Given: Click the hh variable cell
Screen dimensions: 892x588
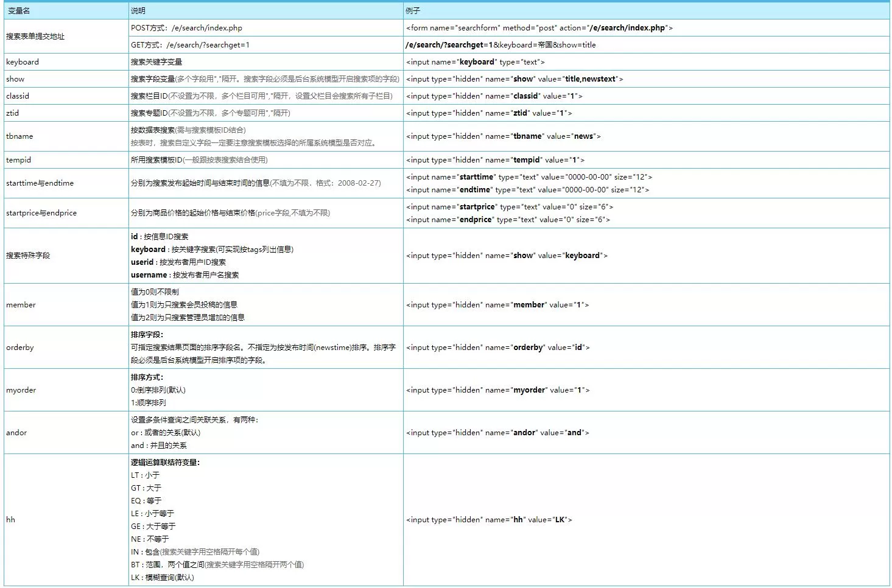Looking at the screenshot, I should [x=66, y=520].
